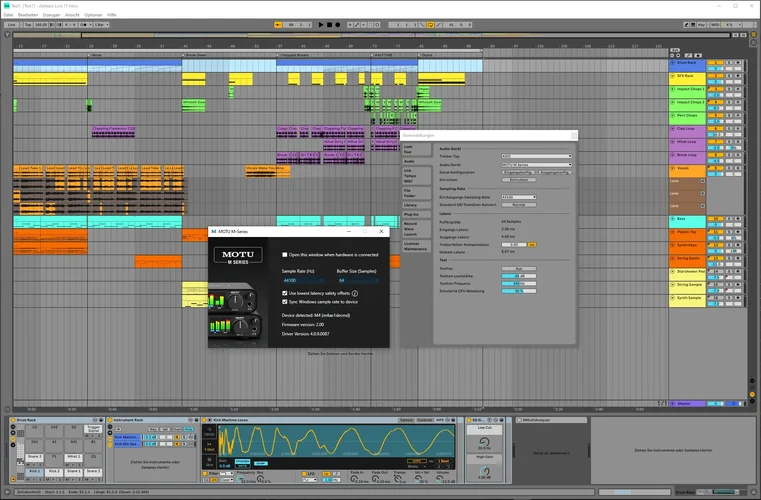Toggle the Follow button in transport bar
Screen dimensions: 761x500
click(278, 25)
